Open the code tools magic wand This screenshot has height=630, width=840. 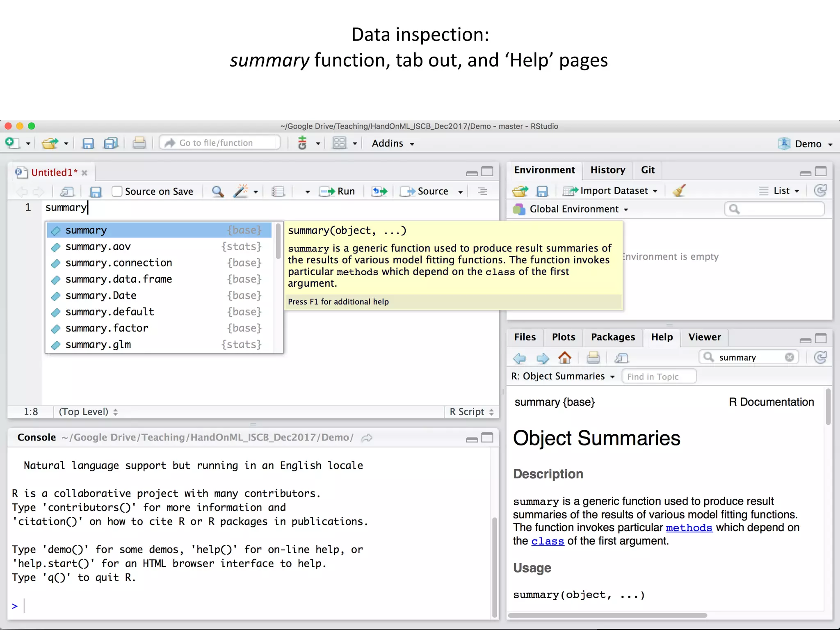pyautogui.click(x=241, y=191)
